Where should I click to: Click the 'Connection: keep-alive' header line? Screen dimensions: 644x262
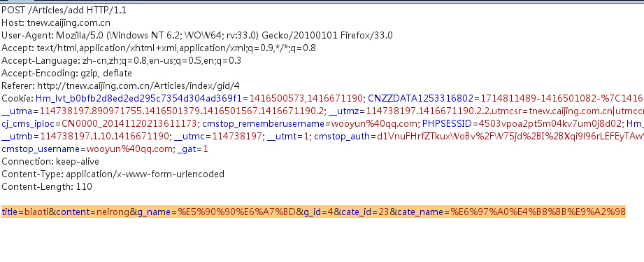[50, 161]
